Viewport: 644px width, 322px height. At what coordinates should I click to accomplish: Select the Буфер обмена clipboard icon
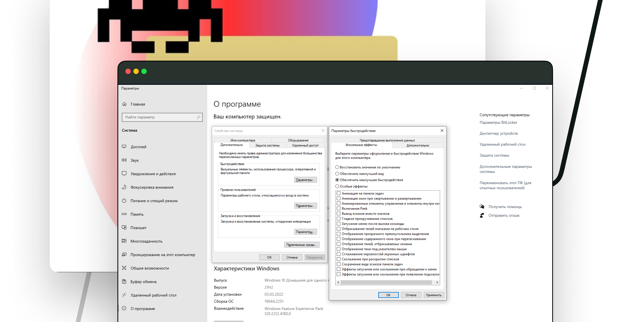click(x=124, y=282)
